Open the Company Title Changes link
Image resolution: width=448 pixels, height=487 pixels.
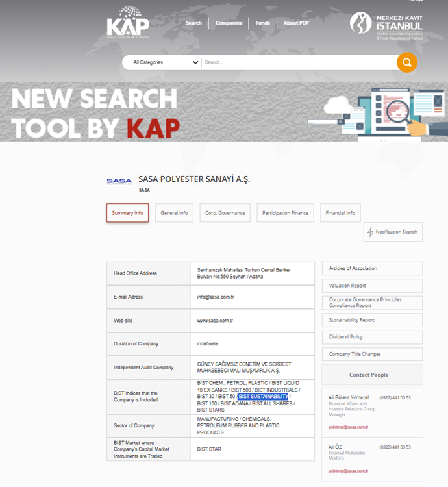coord(372,354)
